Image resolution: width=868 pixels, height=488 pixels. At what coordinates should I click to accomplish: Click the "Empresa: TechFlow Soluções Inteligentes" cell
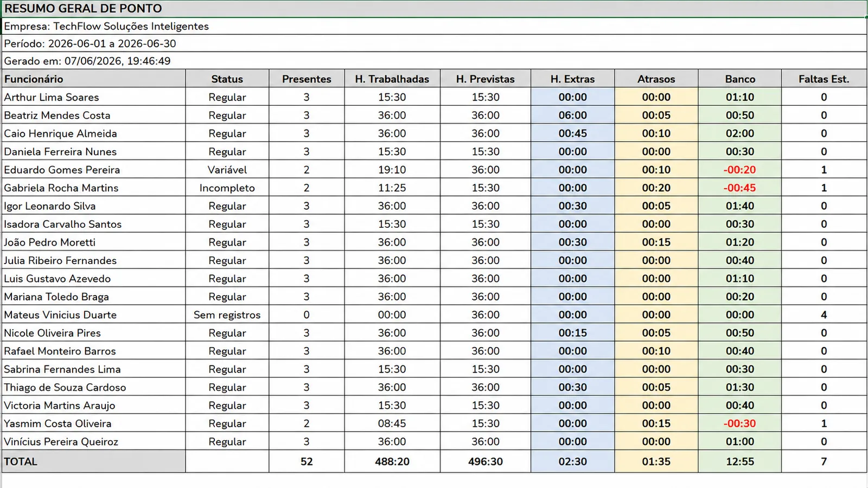(434, 26)
